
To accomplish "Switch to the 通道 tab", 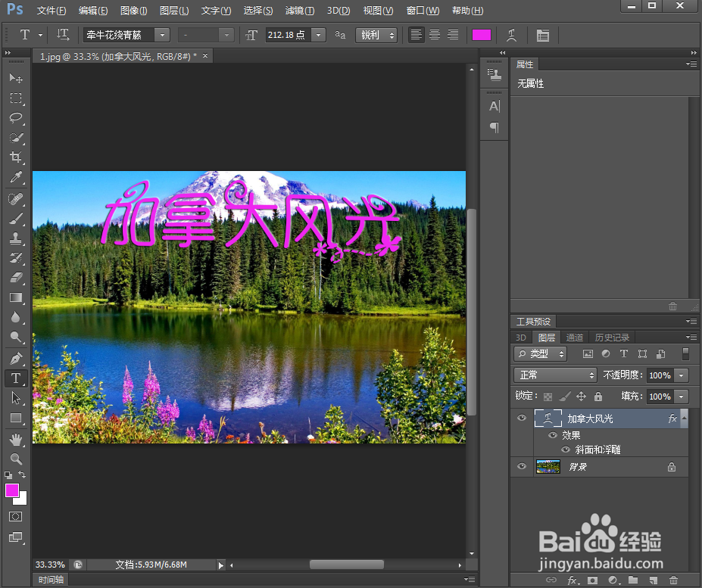I will [x=575, y=338].
